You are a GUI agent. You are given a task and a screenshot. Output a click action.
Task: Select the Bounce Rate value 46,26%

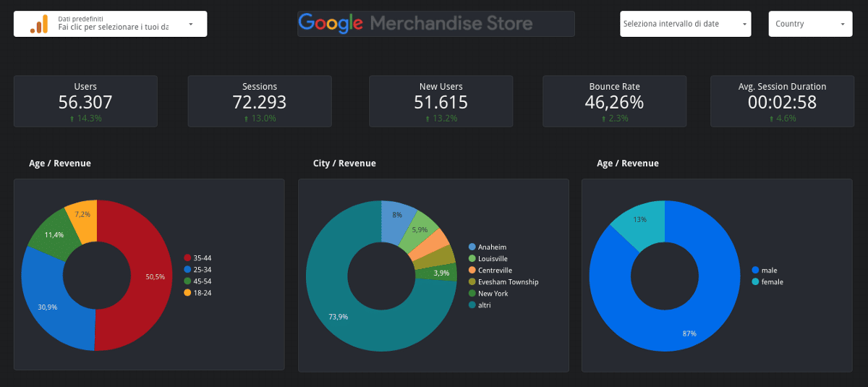coord(615,103)
